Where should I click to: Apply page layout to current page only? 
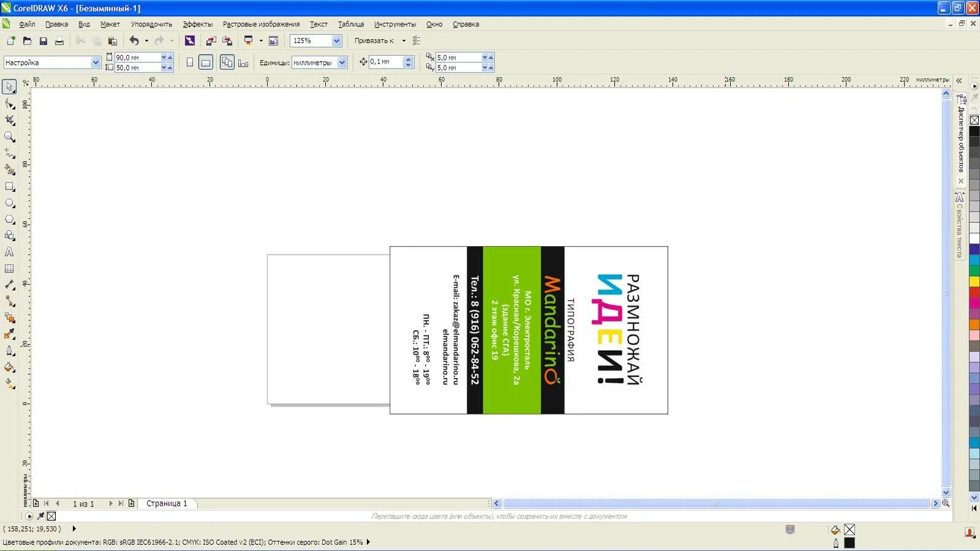coord(243,62)
